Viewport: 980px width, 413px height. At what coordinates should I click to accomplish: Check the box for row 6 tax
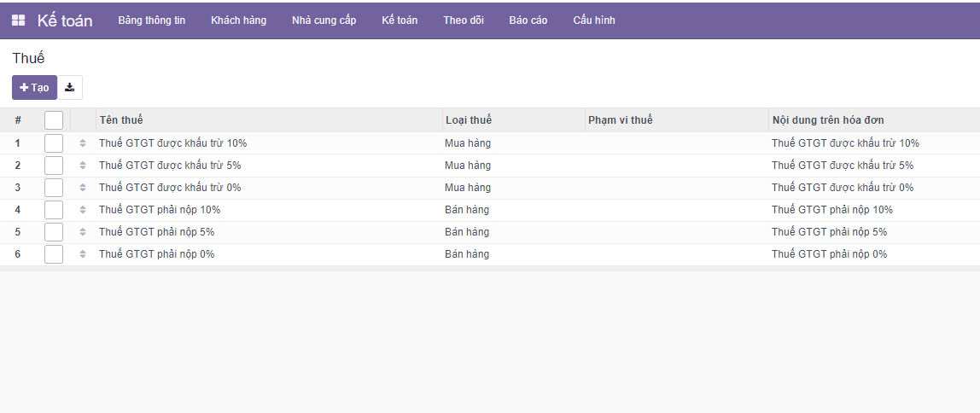pyautogui.click(x=54, y=254)
